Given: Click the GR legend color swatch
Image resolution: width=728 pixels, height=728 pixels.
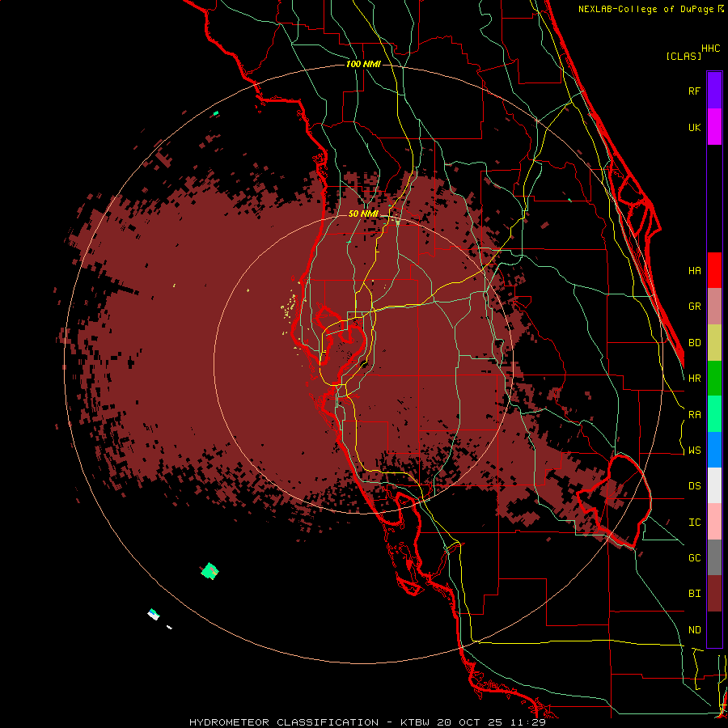Looking at the screenshot, I should point(714,307).
